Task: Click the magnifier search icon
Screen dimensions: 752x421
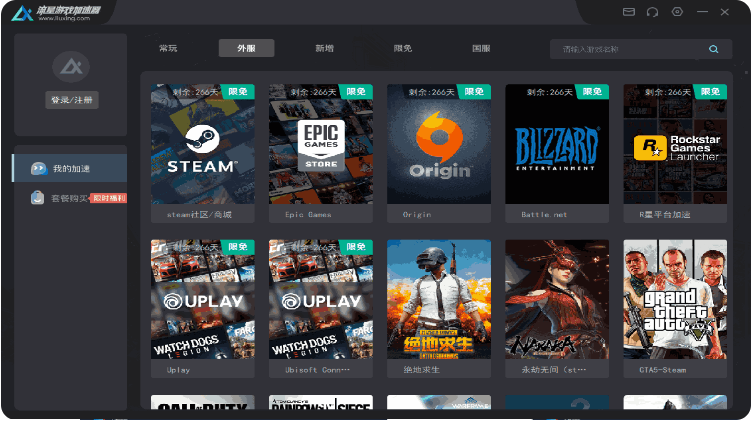Action: 714,49
